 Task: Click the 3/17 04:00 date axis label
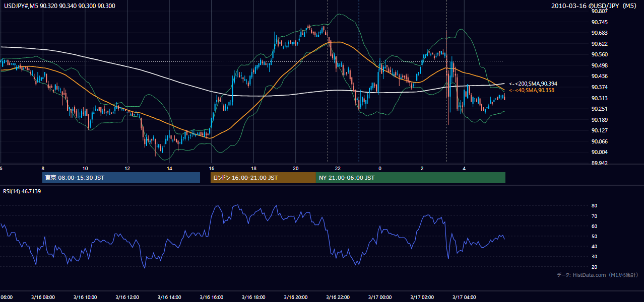tap(464, 297)
